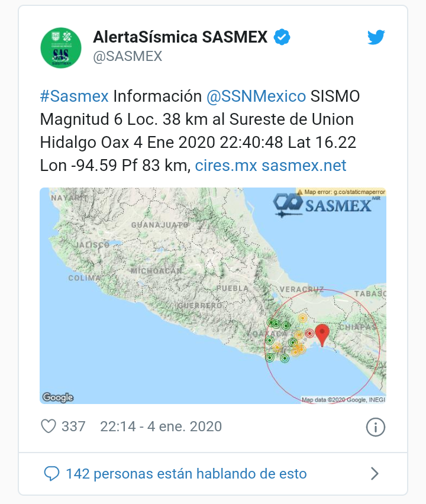This screenshot has height=504, width=426.
Task: Open tweet timestamp 22:14 - 4 ene. 2020
Action: [161, 427]
